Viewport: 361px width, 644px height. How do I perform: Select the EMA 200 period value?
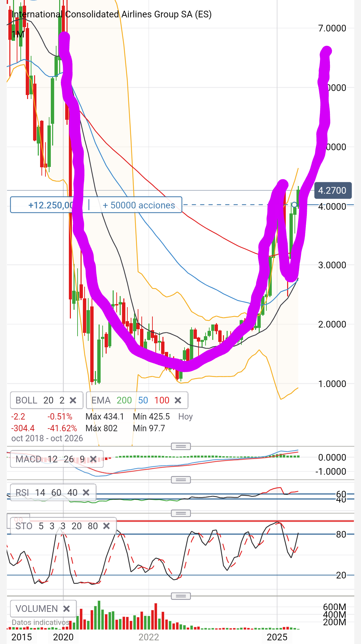[124, 400]
